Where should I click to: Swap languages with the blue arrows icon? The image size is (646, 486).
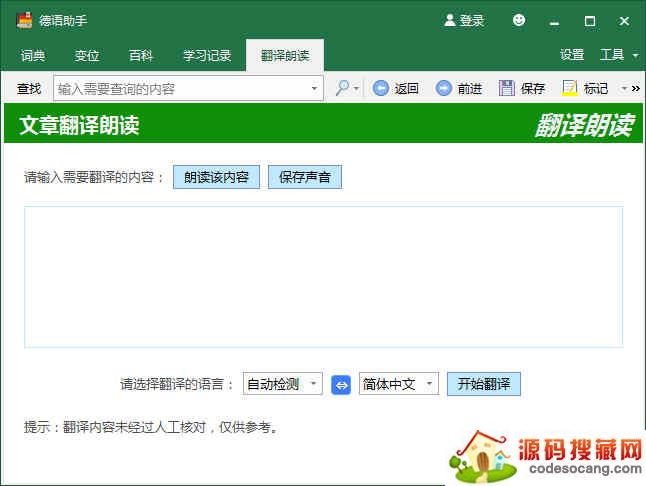tap(341, 384)
